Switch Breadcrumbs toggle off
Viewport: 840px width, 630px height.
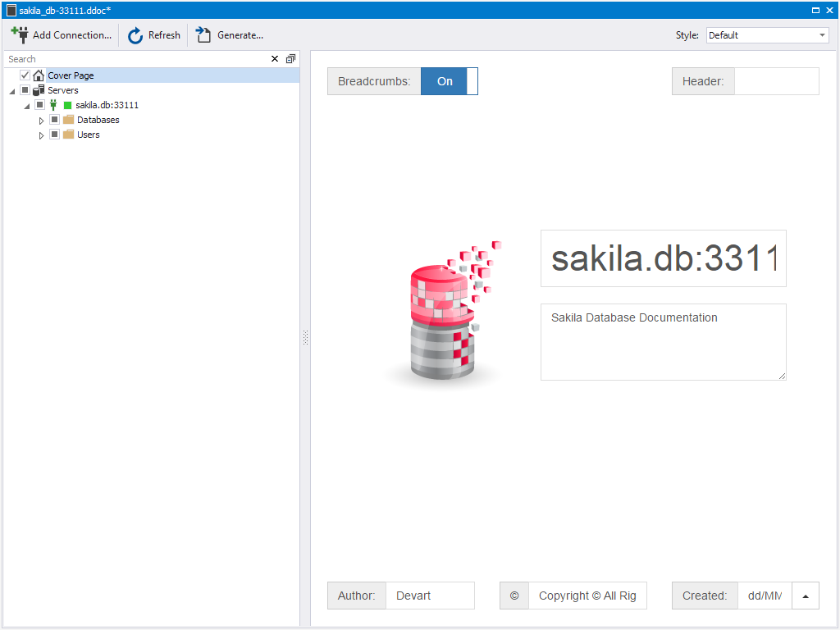pyautogui.click(x=449, y=81)
